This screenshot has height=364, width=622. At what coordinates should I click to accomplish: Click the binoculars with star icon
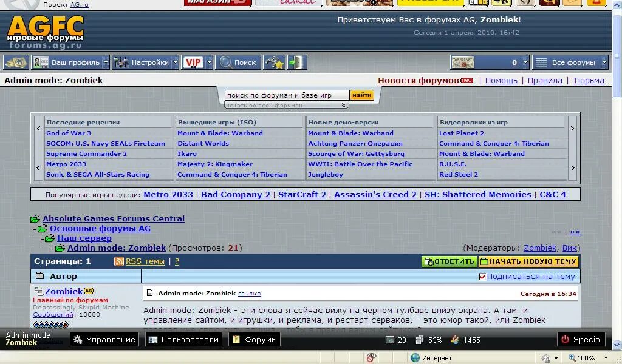point(274,62)
